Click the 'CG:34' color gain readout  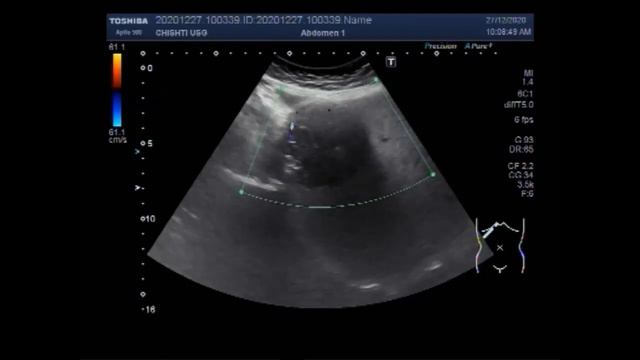[x=521, y=175]
